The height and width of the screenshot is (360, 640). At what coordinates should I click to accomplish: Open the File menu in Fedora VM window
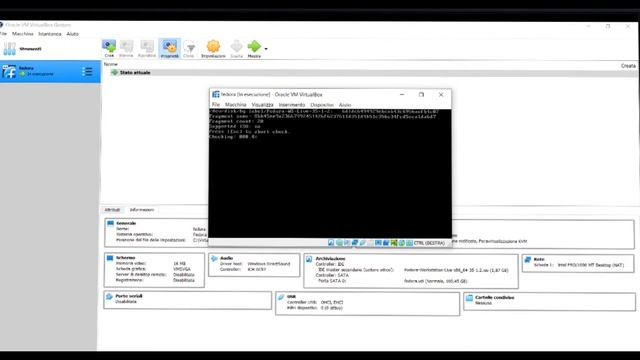pyautogui.click(x=216, y=105)
